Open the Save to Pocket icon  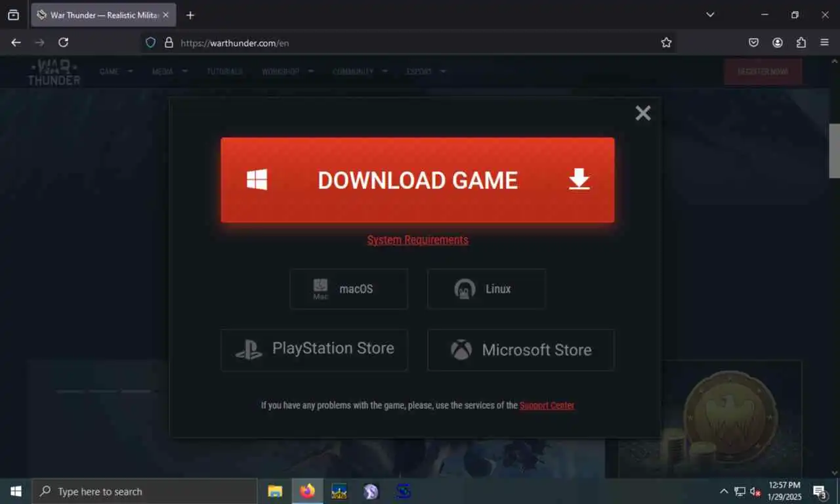(x=754, y=43)
